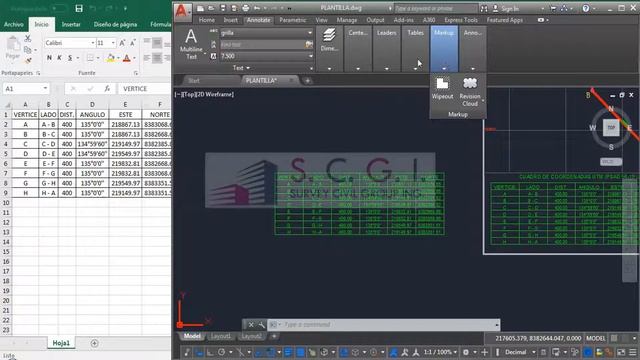The image size is (640, 360).
Task: Click the Workspace switching gear icon
Action: point(466,352)
